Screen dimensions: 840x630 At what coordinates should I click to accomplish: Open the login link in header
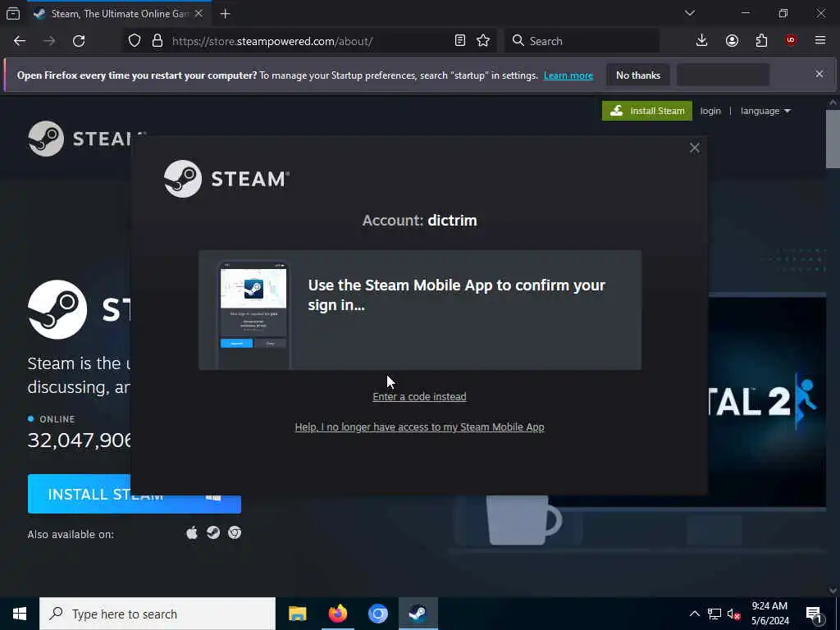710,111
